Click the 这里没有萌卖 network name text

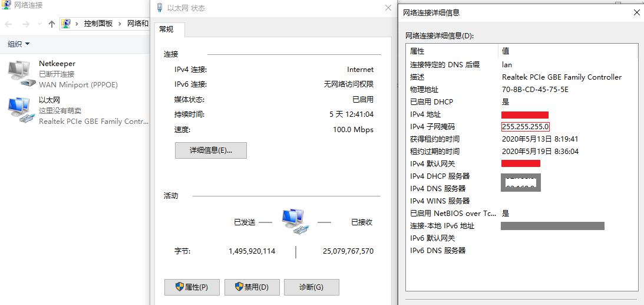[x=60, y=110]
